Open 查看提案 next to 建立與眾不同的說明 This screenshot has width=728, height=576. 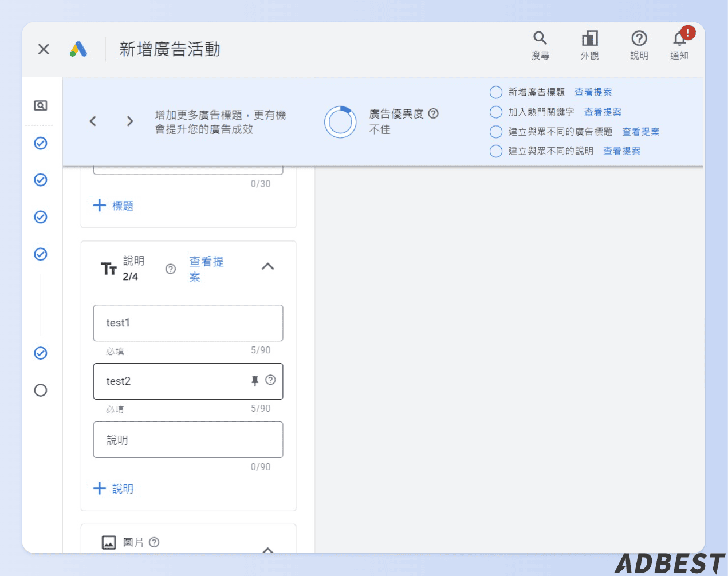coord(621,151)
